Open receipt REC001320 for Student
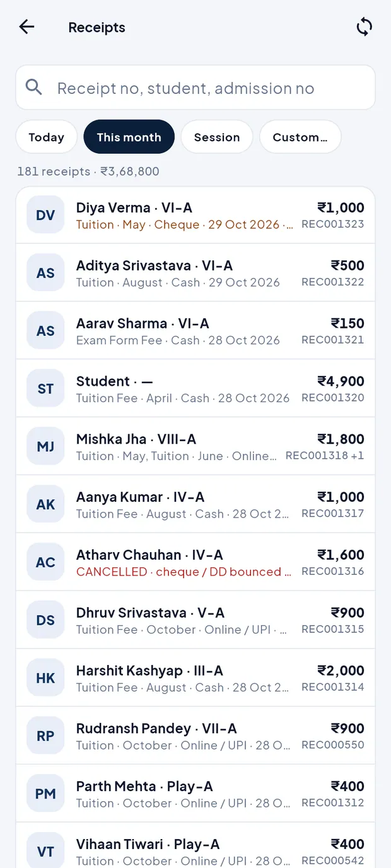The width and height of the screenshot is (391, 868). [195, 389]
